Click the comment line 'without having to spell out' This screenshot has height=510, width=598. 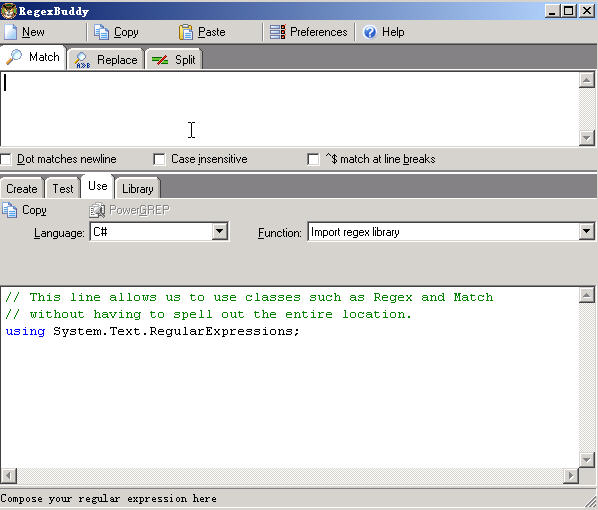tap(209, 314)
